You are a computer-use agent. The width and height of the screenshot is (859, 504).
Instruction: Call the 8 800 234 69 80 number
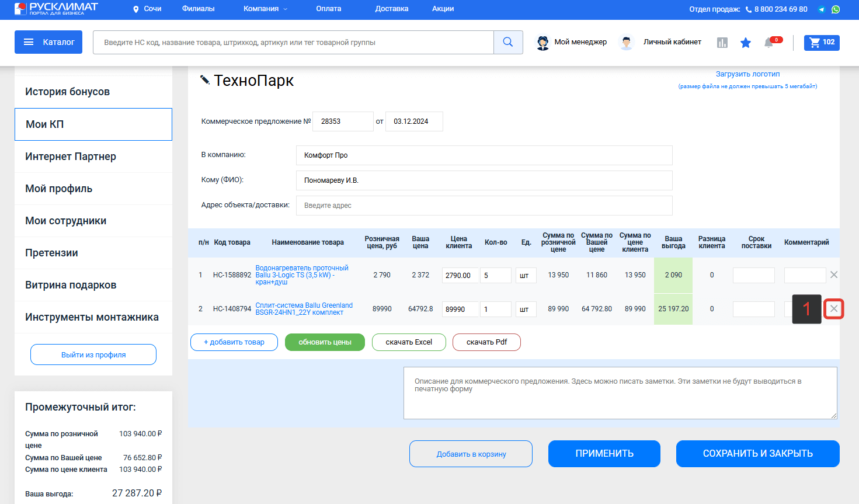tap(781, 9)
